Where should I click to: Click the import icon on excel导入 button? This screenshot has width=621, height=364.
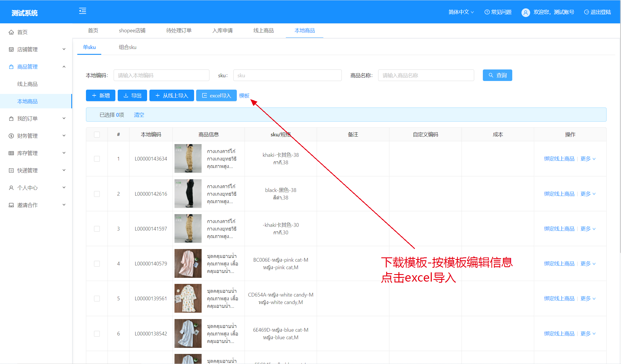click(204, 95)
